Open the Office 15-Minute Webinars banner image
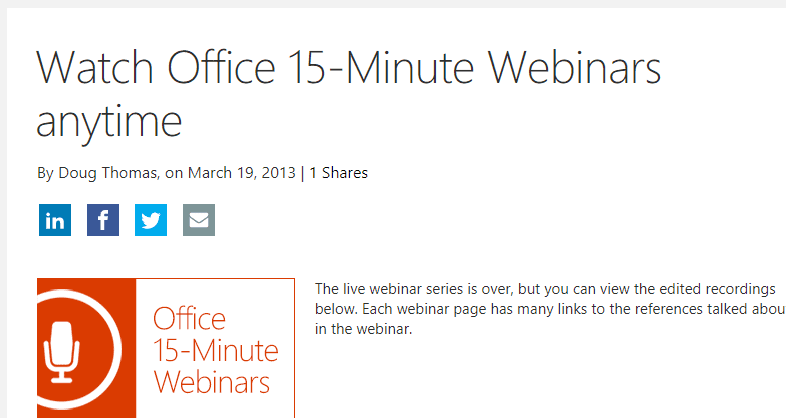This screenshot has height=418, width=786. [x=166, y=348]
